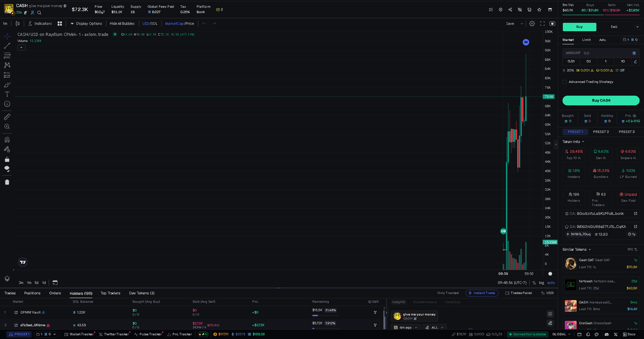Add token to favorites with star icon
This screenshot has height=339, width=644.
click(539, 10)
